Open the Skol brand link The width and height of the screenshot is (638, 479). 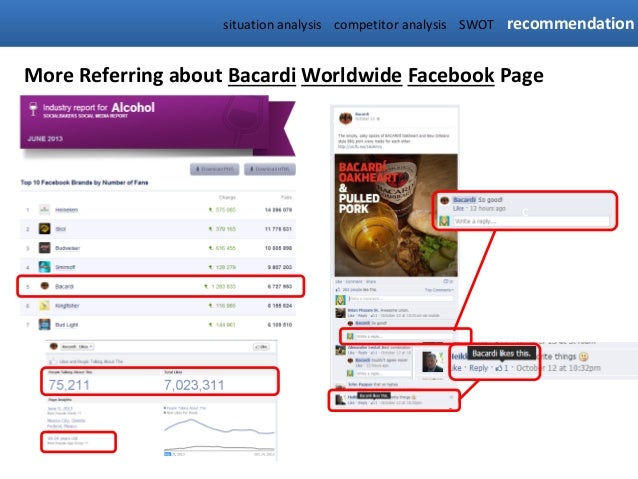(61, 229)
